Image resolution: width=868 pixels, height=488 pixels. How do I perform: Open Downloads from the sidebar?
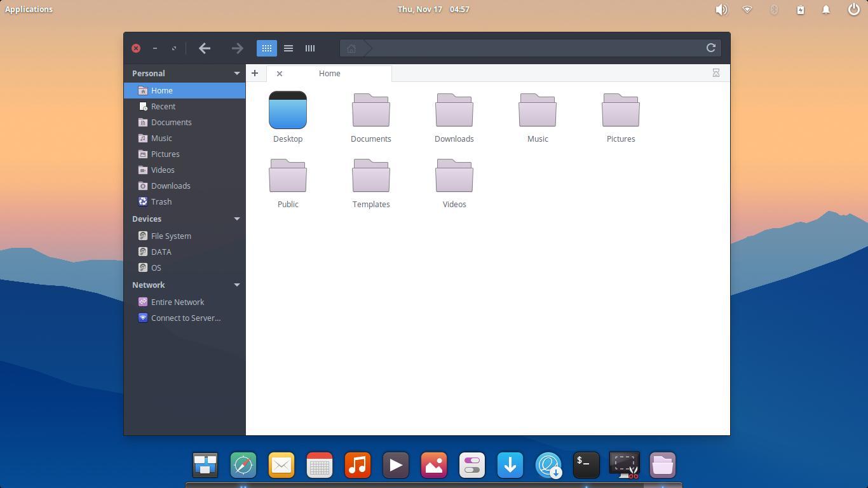(170, 186)
